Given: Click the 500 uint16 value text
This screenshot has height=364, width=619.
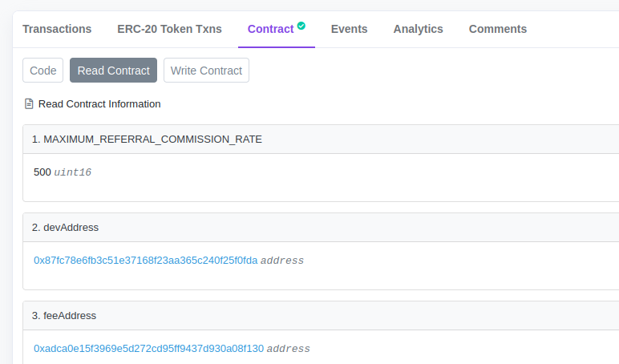Looking at the screenshot, I should tap(63, 172).
